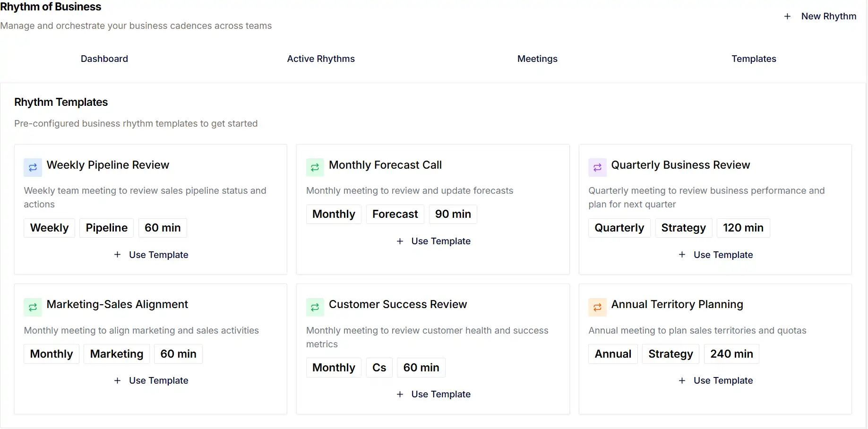Select the Templates tab
The width and height of the screenshot is (868, 429).
point(754,59)
